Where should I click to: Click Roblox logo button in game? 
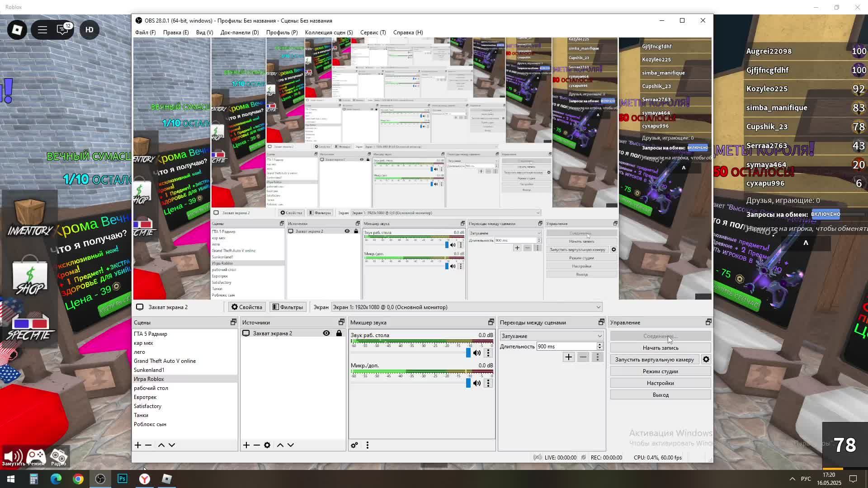tap(17, 30)
